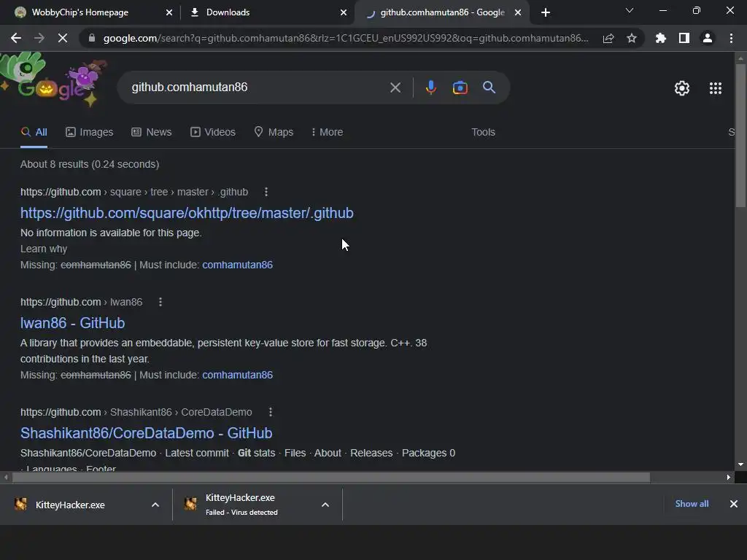
Task: Close the Downloads tab
Action: (x=344, y=12)
